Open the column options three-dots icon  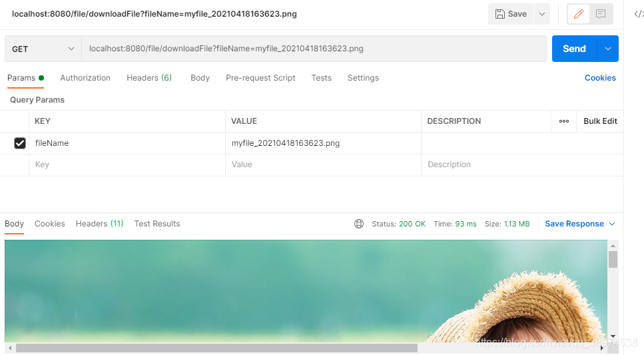tap(564, 121)
